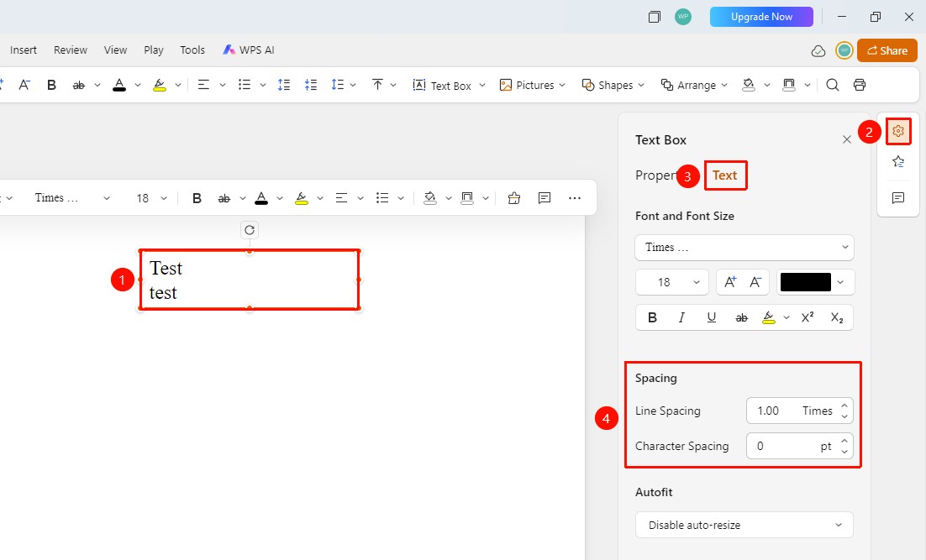This screenshot has width=926, height=560.
Task: Click the Text Box button in main toolbar
Action: coord(442,85)
